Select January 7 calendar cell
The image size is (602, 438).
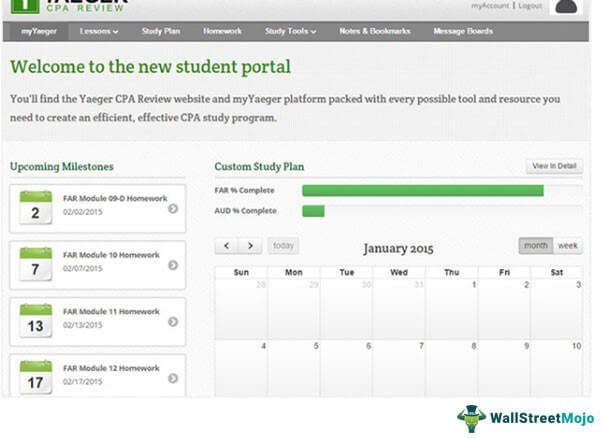[x=399, y=369]
